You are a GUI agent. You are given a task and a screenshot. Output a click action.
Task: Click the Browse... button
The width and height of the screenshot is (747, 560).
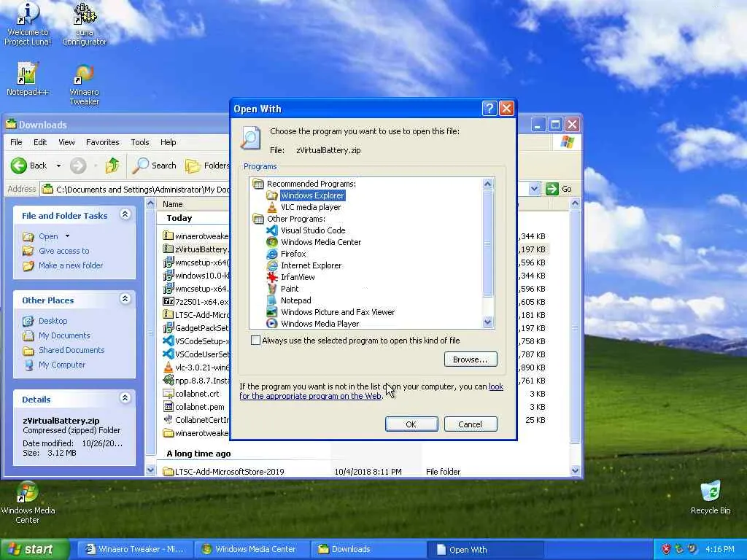471,359
